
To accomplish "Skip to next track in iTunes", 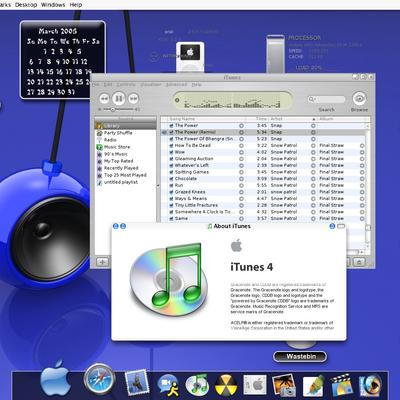I will click(133, 98).
